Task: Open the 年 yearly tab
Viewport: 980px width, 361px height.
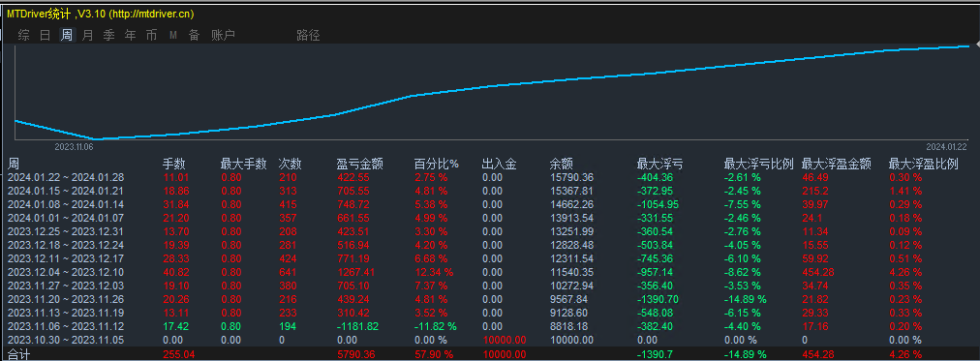Action: click(x=130, y=35)
